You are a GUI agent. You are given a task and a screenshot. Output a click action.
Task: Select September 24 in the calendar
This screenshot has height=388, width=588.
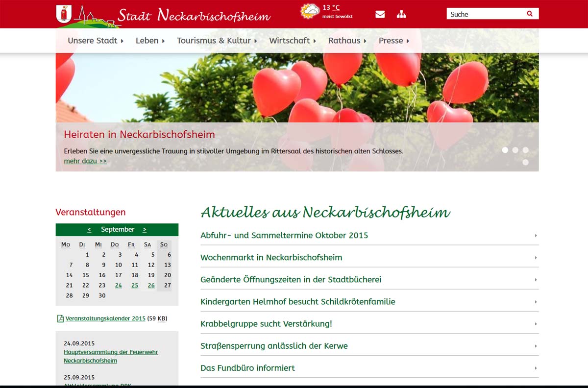pyautogui.click(x=119, y=285)
